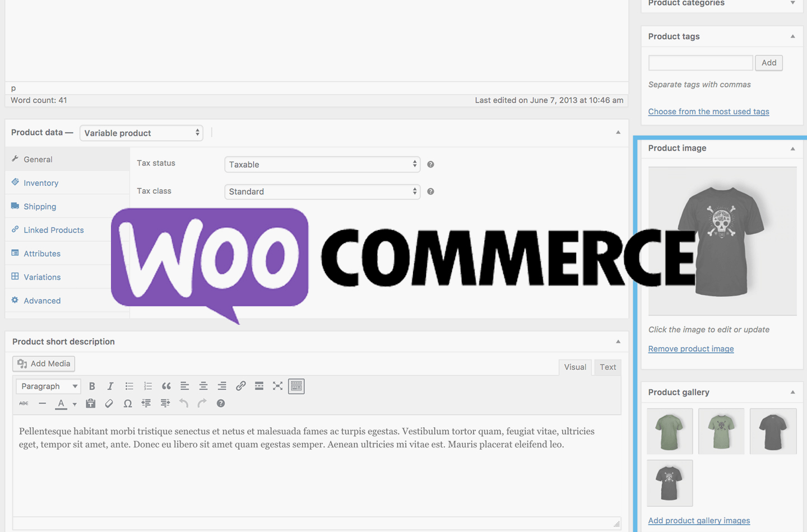The height and width of the screenshot is (532, 807).
Task: Undo the last edit
Action: click(184, 403)
